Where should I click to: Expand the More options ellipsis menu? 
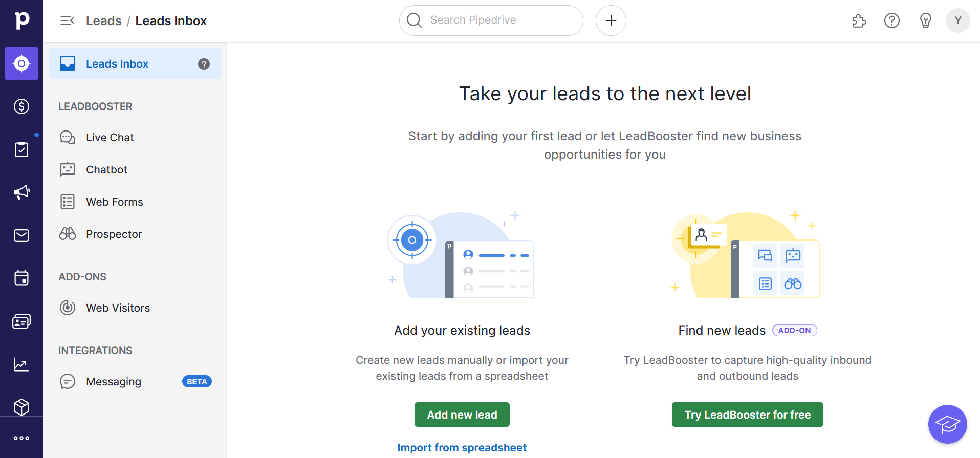tap(21, 438)
